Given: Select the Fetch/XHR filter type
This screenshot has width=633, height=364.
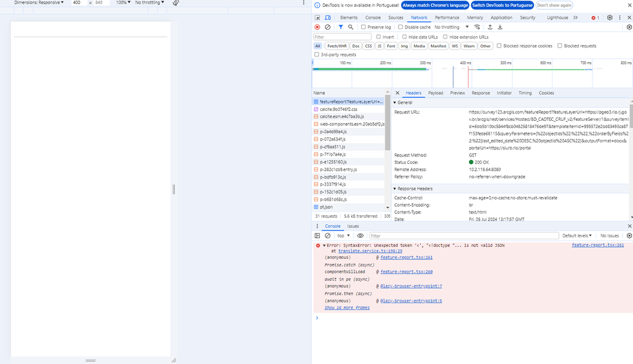Looking at the screenshot, I should tap(336, 46).
